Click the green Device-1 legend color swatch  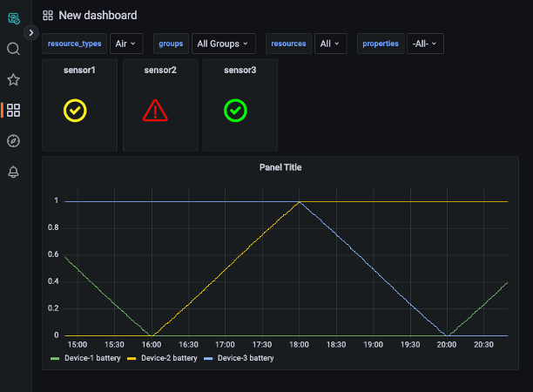coord(55,358)
